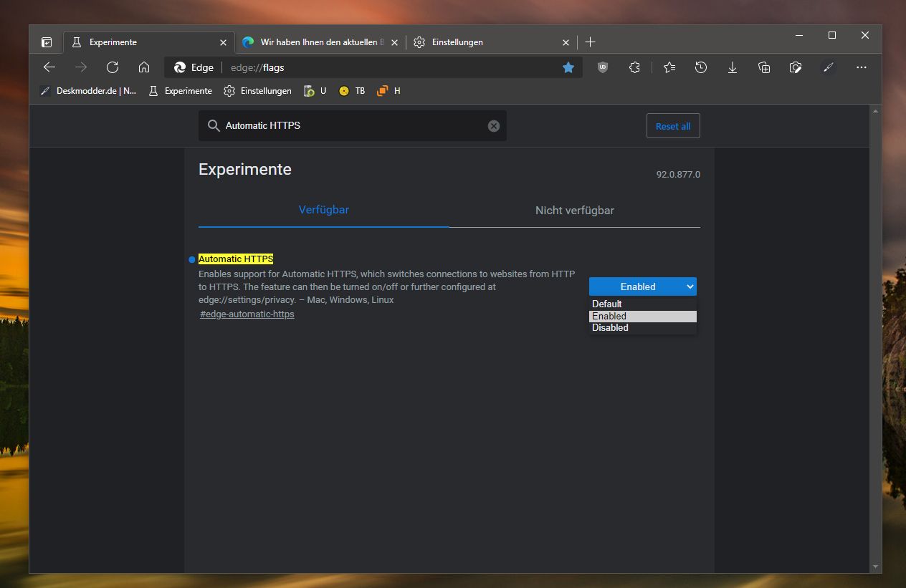Click the Experimente page heading
Image resolution: width=906 pixels, height=588 pixels.
click(245, 170)
